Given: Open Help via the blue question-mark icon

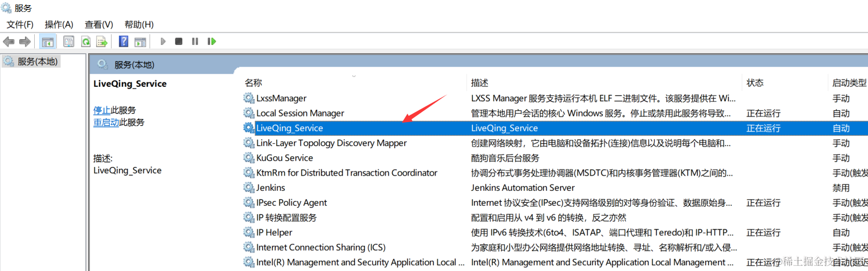Looking at the screenshot, I should (124, 41).
